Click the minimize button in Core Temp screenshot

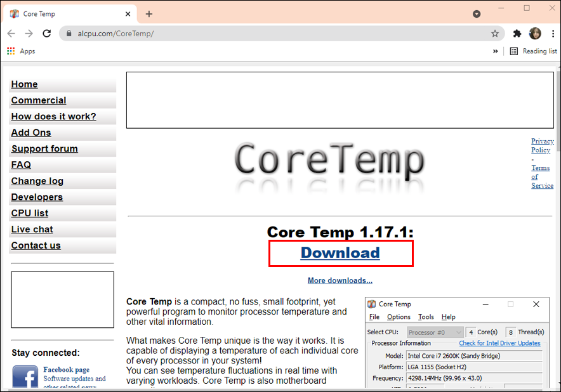(485, 304)
